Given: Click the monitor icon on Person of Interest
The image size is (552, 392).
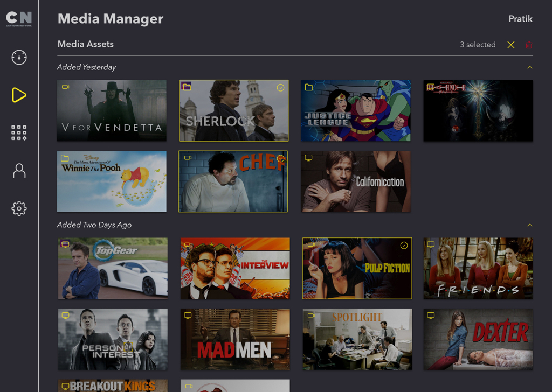Looking at the screenshot, I should click(66, 316).
